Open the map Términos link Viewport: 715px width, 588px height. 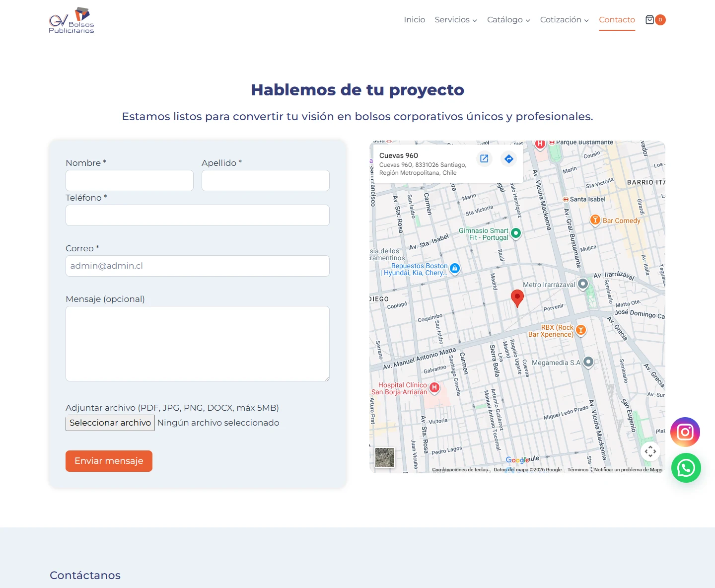578,469
